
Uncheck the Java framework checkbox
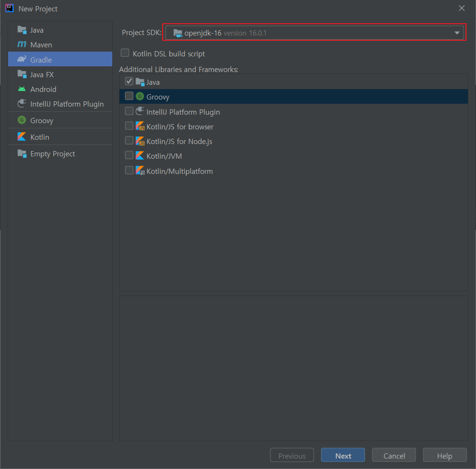[x=129, y=81]
